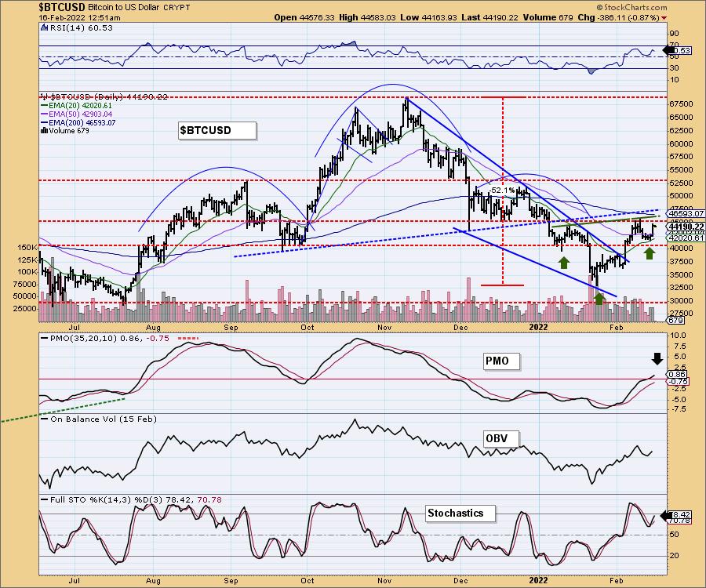Select the Low 44163.93 value
This screenshot has height=588, width=706.
428,17
